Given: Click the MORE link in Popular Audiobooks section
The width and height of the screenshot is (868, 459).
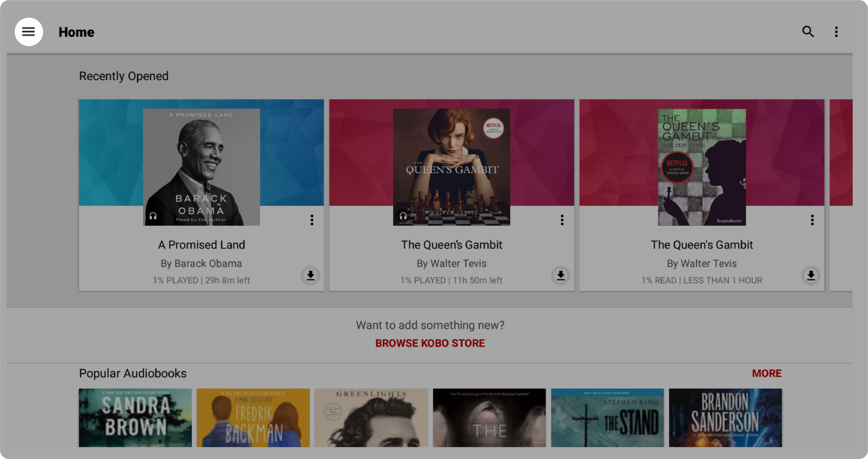Looking at the screenshot, I should tap(767, 373).
